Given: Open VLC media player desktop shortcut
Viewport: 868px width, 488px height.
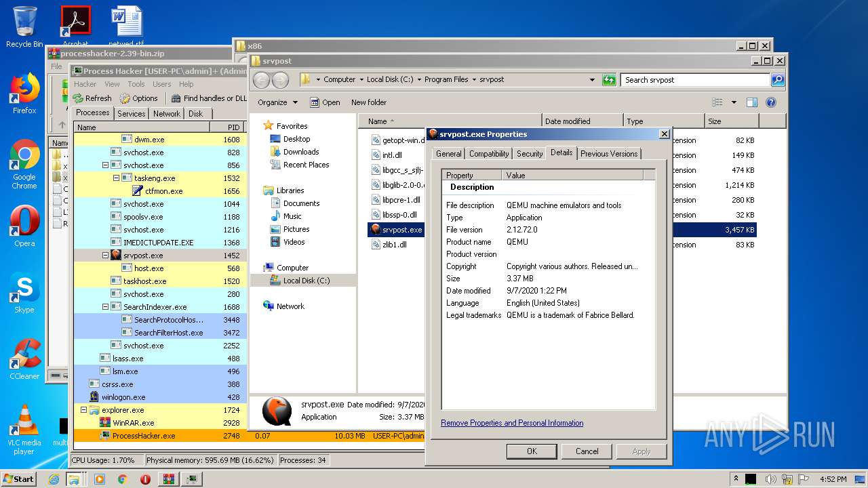Looking at the screenshot, I should (x=24, y=430).
